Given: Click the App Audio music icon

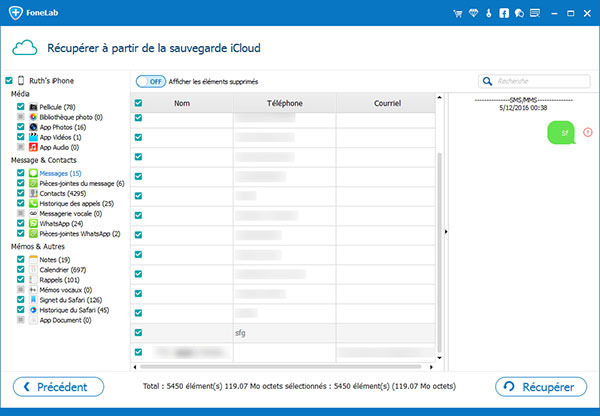Looking at the screenshot, I should click(x=33, y=147).
